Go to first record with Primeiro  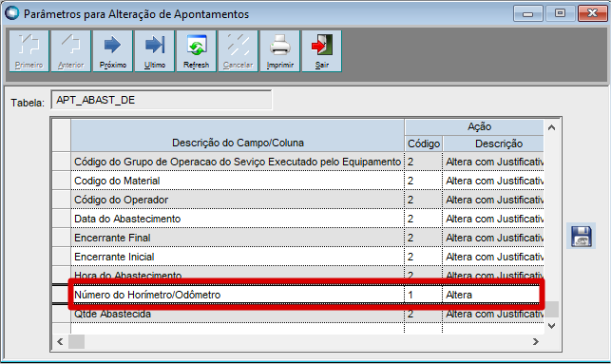coord(29,51)
